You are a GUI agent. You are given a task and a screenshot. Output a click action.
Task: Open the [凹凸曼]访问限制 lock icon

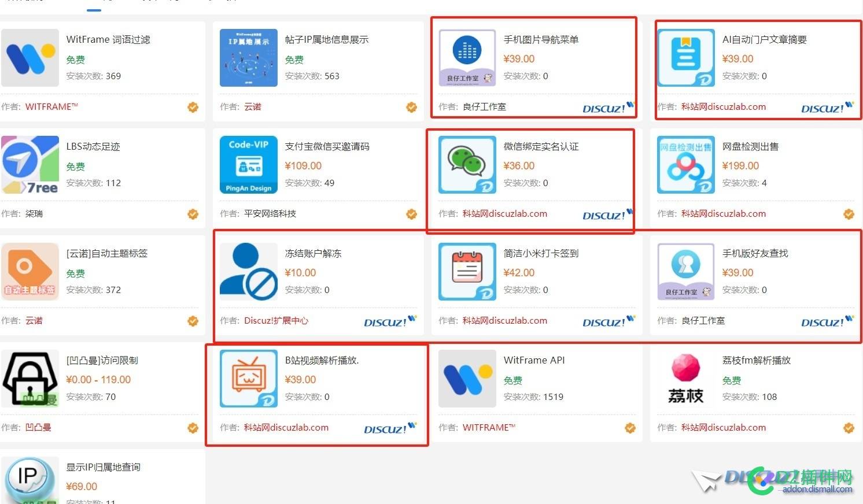30,379
